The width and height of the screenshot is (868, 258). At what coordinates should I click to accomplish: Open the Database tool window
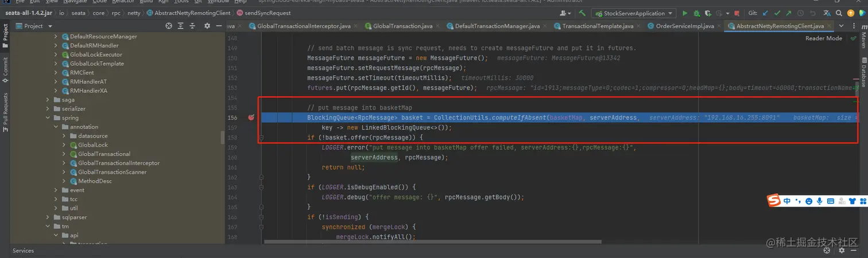coord(863,72)
